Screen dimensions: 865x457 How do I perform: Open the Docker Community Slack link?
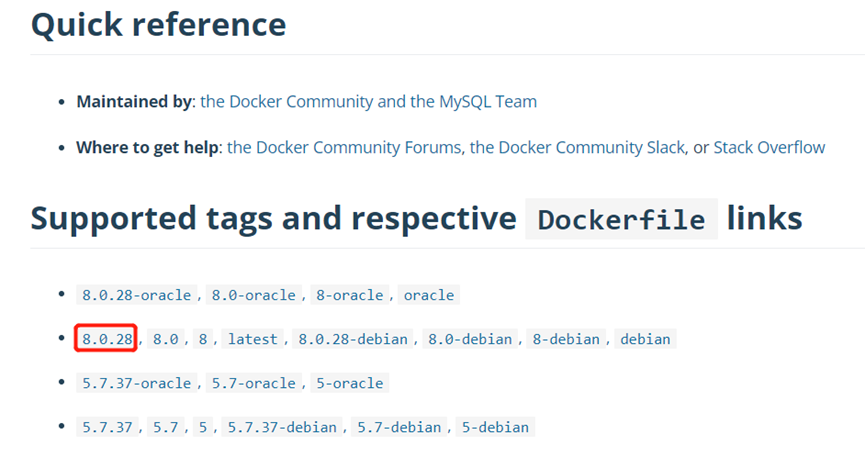[578, 147]
